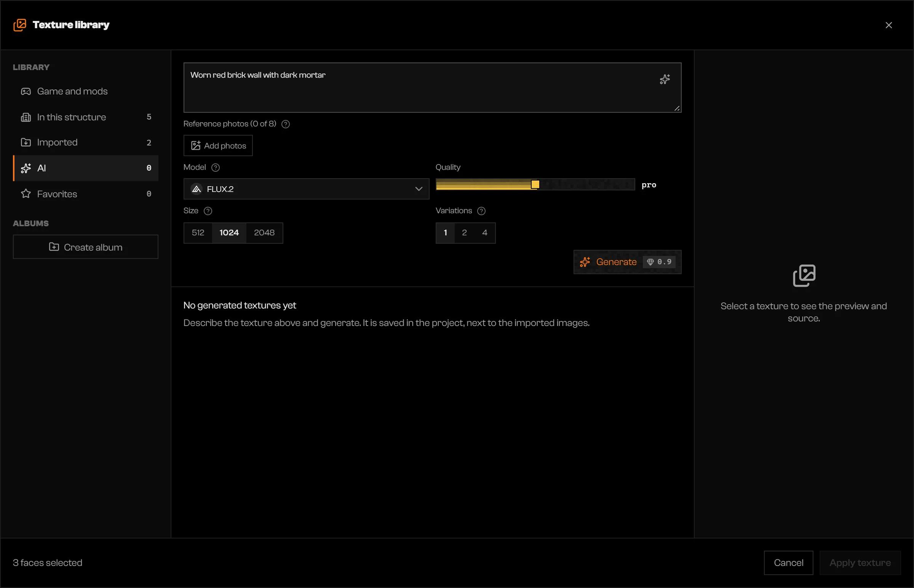
Task: Click the unfilled part of Quality slider
Action: pos(587,185)
